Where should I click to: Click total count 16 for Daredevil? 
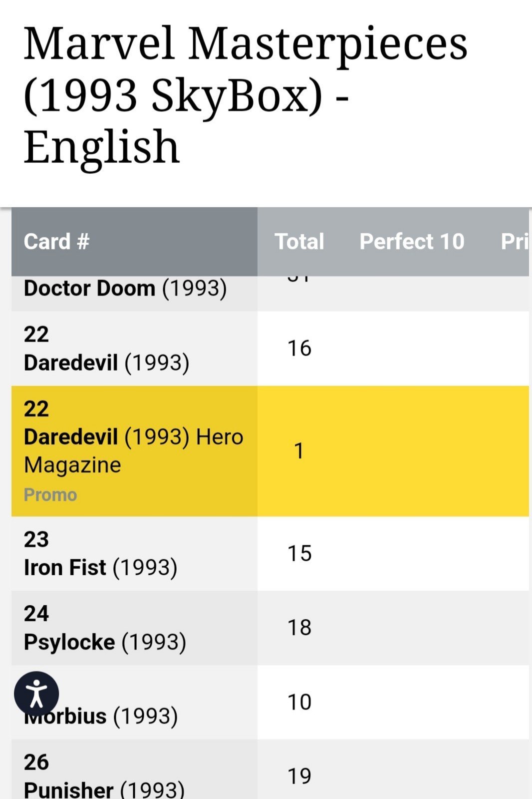[x=299, y=348]
